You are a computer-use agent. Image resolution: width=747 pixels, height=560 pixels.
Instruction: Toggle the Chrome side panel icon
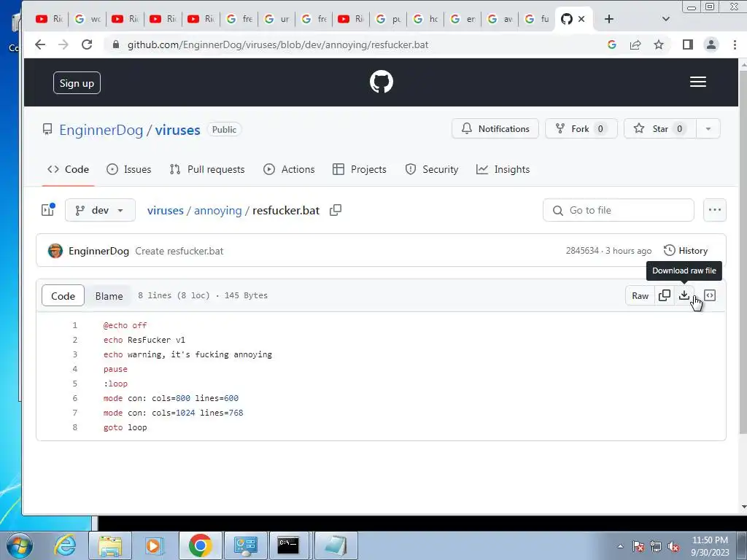pyautogui.click(x=687, y=44)
